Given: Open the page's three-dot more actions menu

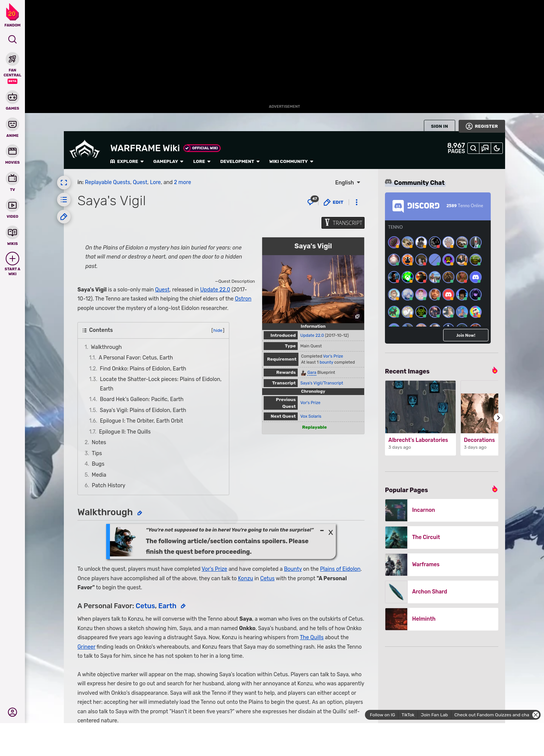Looking at the screenshot, I should 357,202.
